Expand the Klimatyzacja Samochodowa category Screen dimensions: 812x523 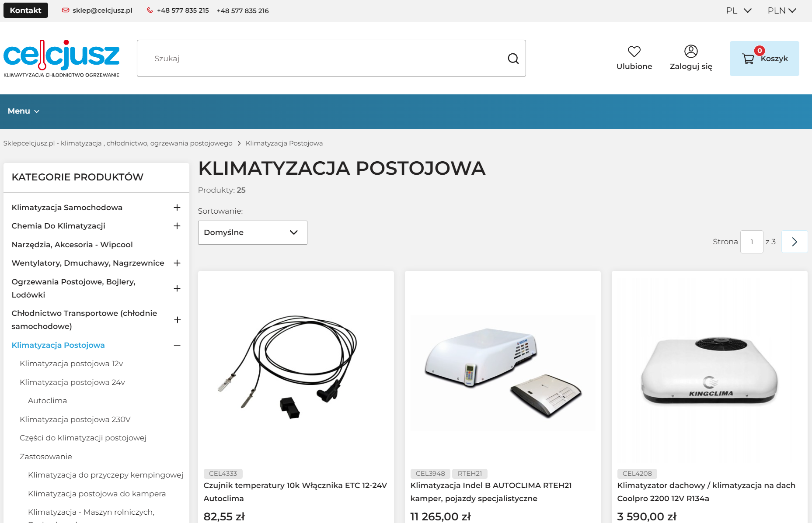177,208
